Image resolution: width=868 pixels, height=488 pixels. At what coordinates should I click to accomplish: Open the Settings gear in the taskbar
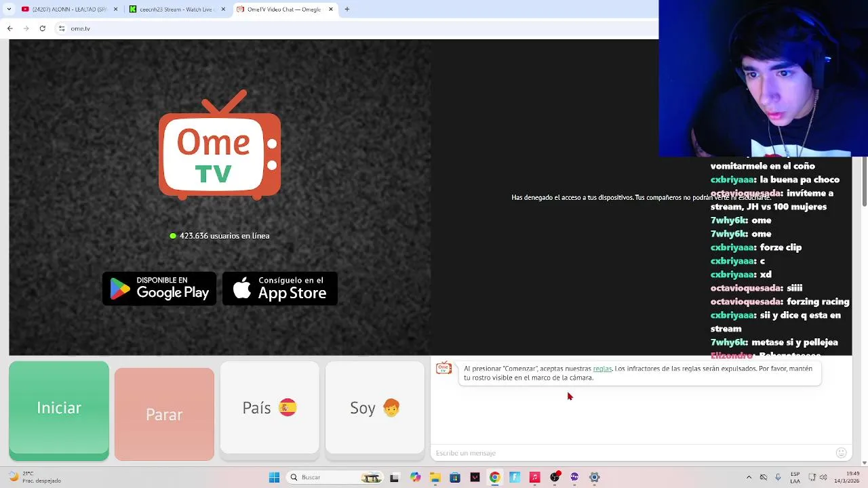(x=595, y=477)
